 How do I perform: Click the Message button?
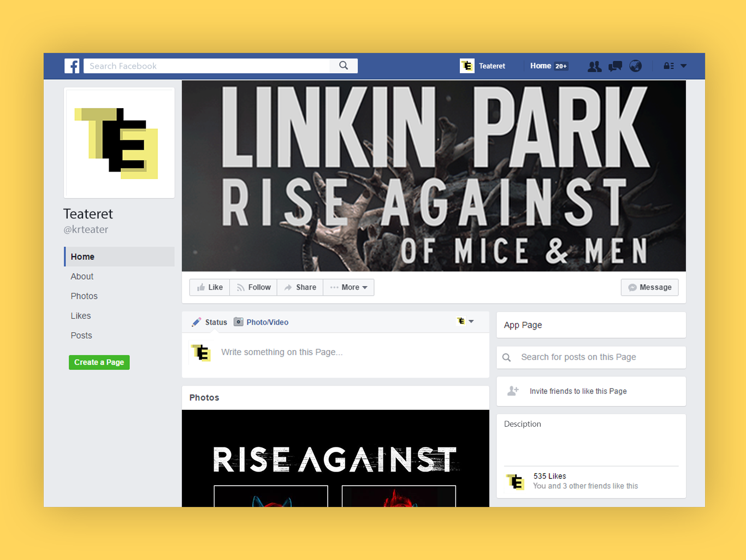click(x=650, y=287)
